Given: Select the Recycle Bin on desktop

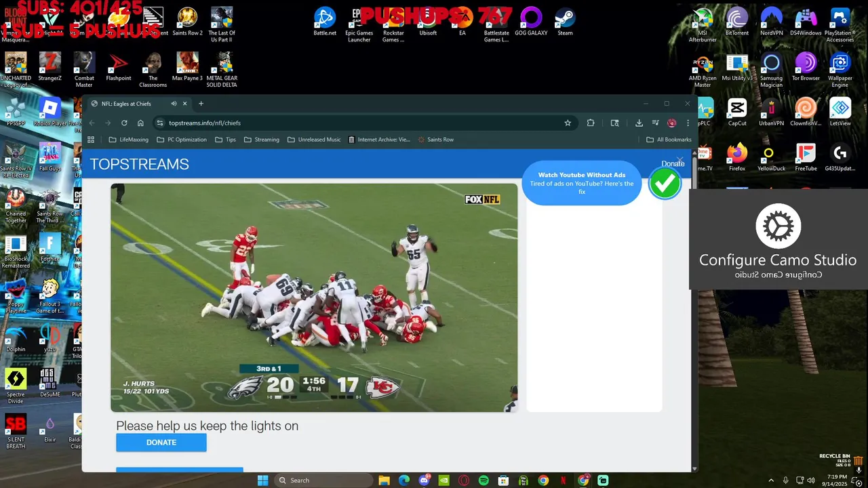Looking at the screenshot, I should (x=841, y=461).
